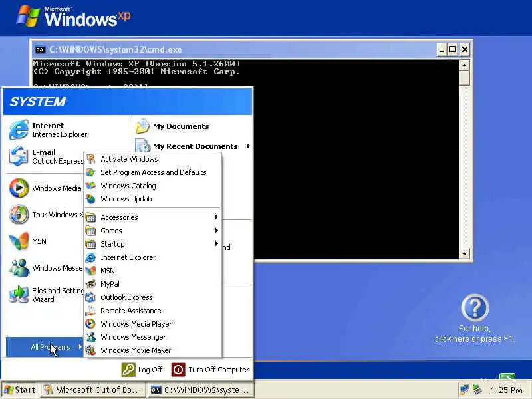Click Remote Assistance icon
The width and height of the screenshot is (532, 399).
tap(90, 311)
